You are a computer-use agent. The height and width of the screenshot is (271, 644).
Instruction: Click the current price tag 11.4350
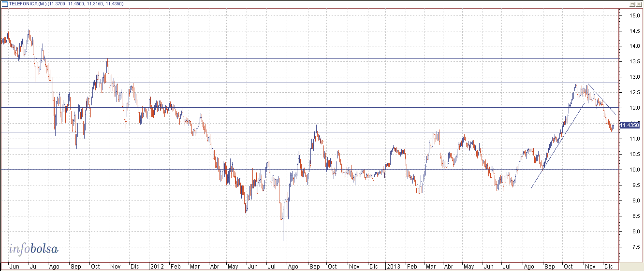click(x=629, y=125)
